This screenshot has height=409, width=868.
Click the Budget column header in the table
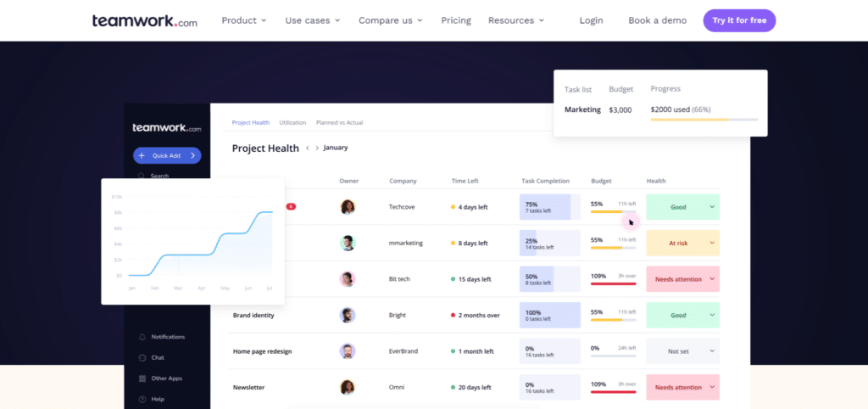(601, 181)
